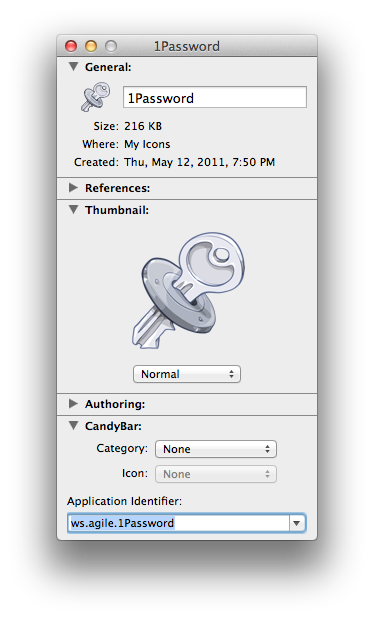
Task: Click the 1Password name text field
Action: coord(215,97)
